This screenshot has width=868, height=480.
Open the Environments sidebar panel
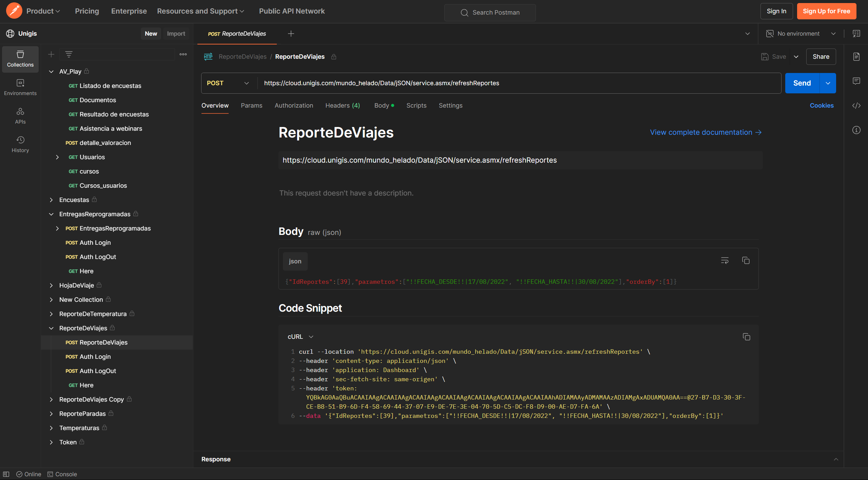(x=20, y=88)
